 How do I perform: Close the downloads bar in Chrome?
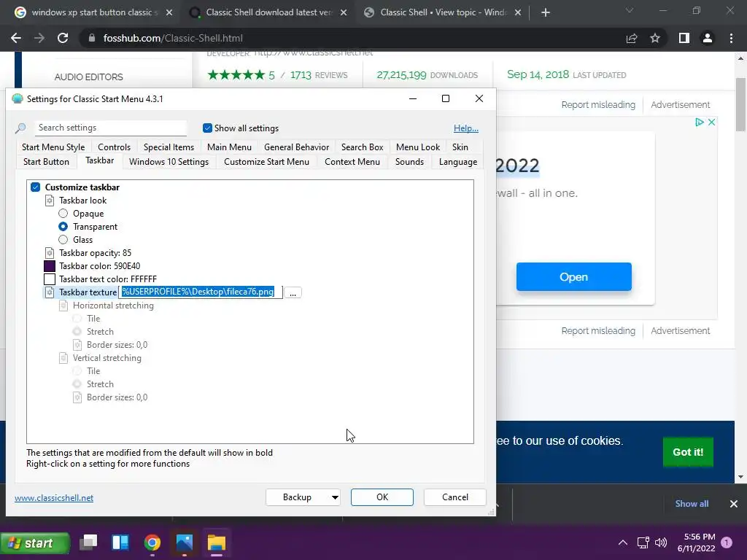(x=734, y=504)
